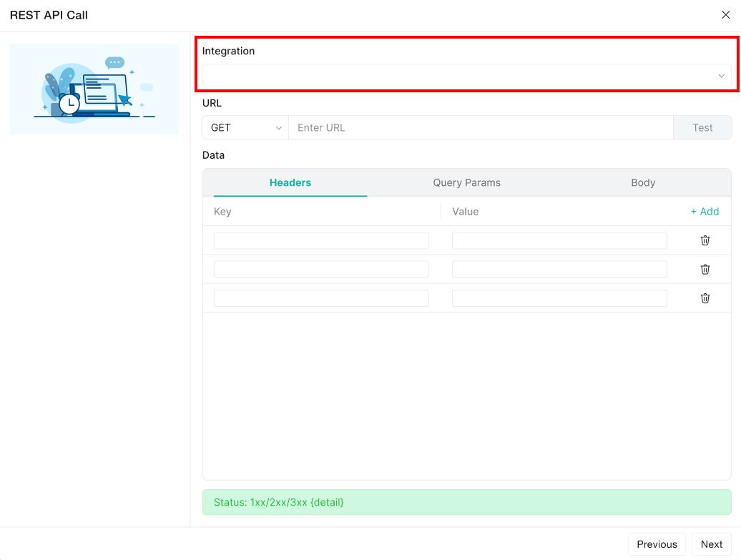741x560 pixels.
Task: Expand the GET method selector
Action: [x=245, y=128]
